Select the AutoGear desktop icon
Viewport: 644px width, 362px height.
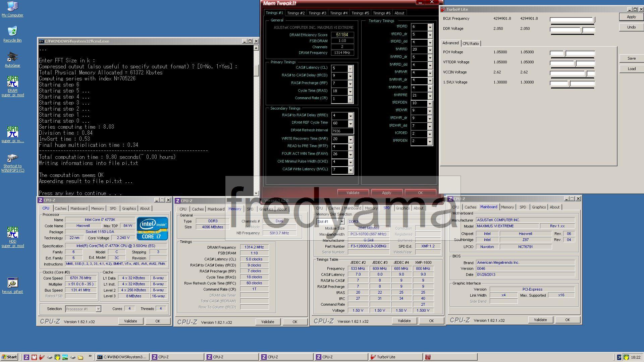pyautogui.click(x=12, y=59)
